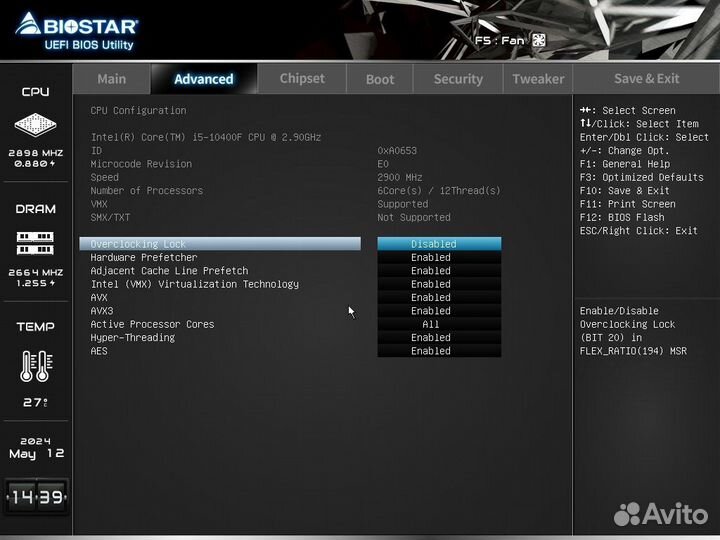This screenshot has width=720, height=540.
Task: Click the F1: General Help hint
Action: point(624,164)
